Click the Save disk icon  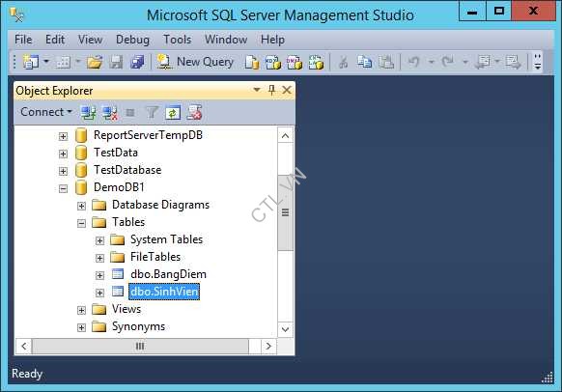(116, 62)
